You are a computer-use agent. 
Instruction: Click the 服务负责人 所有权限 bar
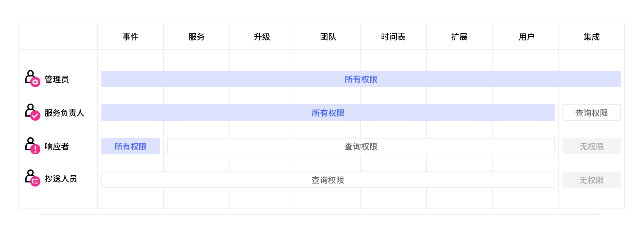click(x=328, y=113)
